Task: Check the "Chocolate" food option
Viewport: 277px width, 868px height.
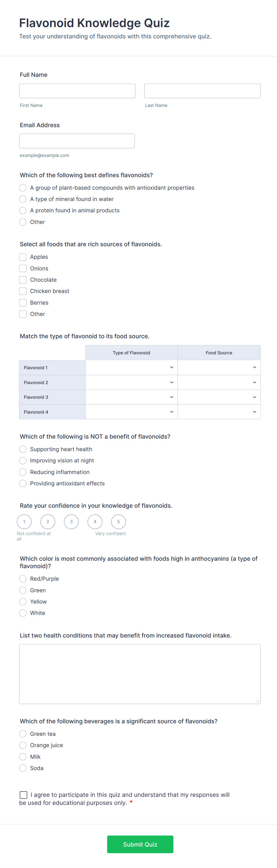Action: pyautogui.click(x=23, y=280)
